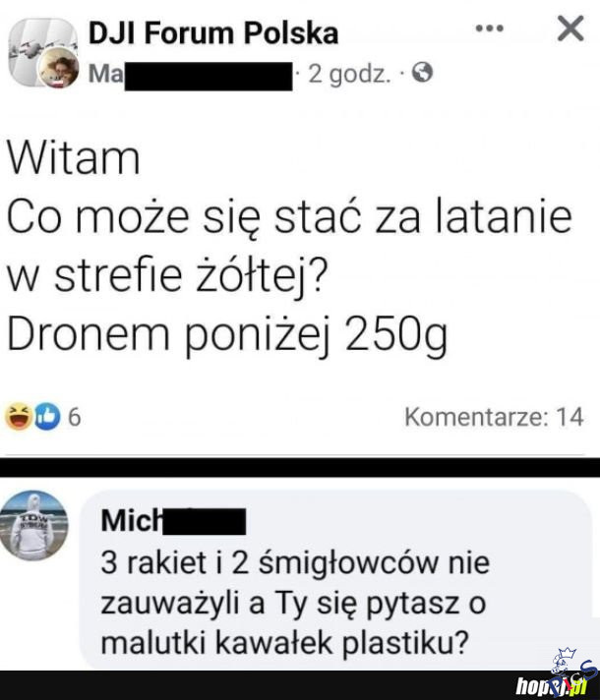This screenshot has width=600, height=700.
Task: Click the blue thumbs-up like icon
Action: click(x=47, y=416)
